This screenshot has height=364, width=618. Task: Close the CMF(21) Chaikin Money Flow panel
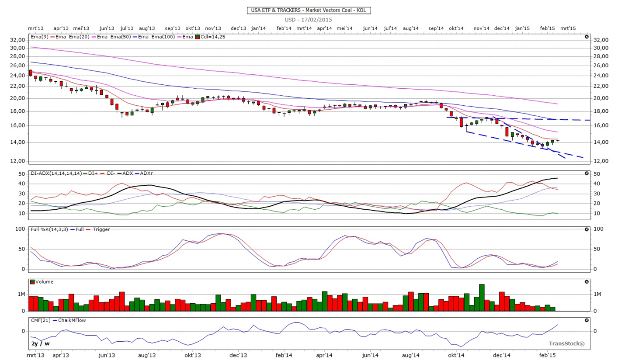pyautogui.click(x=587, y=320)
